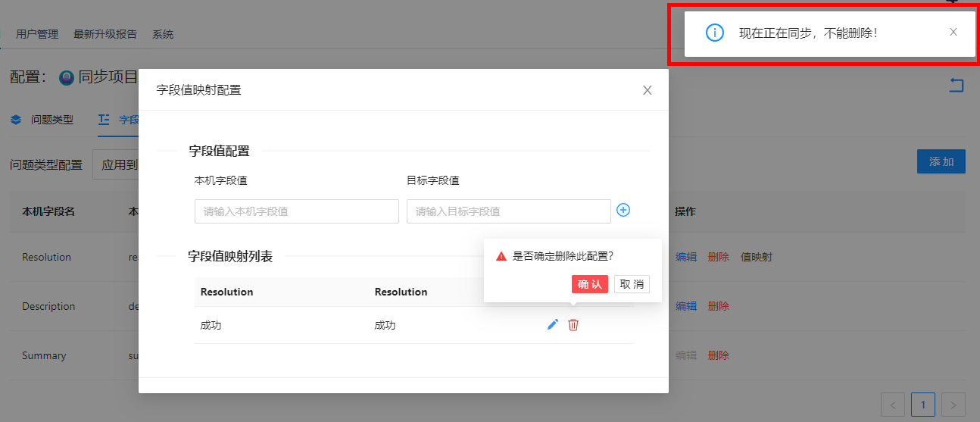The height and width of the screenshot is (422, 980).
Task: Go to the 系统 menu
Action: (163, 34)
